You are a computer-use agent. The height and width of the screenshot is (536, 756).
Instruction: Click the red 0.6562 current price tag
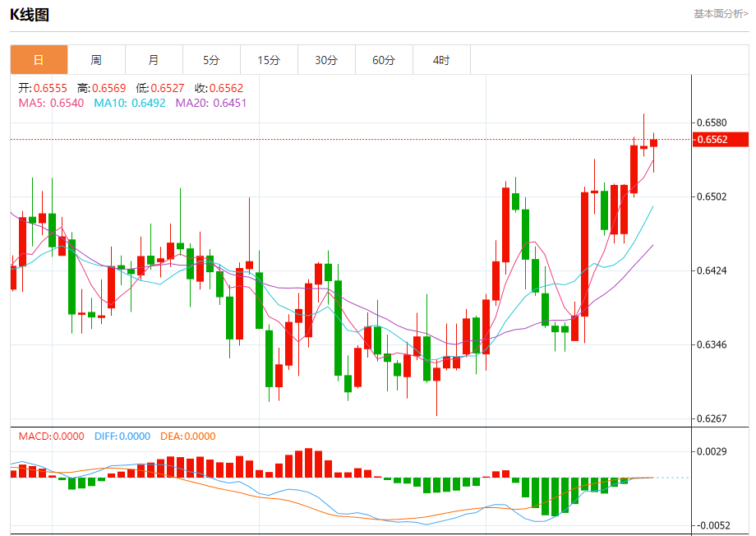(x=721, y=140)
